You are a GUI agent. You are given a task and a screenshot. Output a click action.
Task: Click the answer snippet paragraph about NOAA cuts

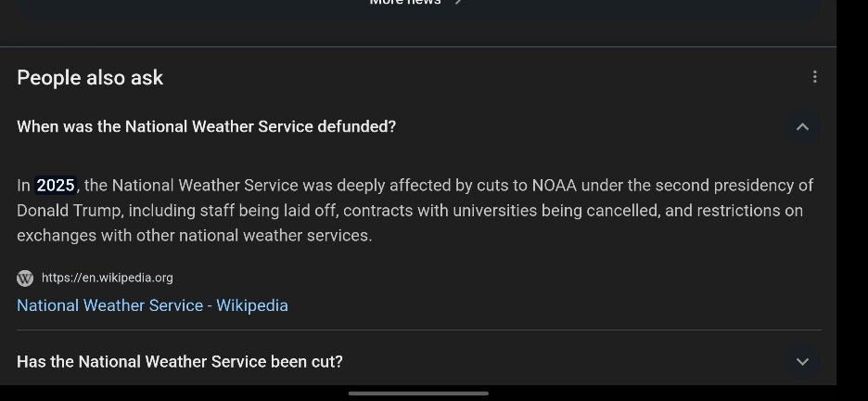click(x=415, y=211)
